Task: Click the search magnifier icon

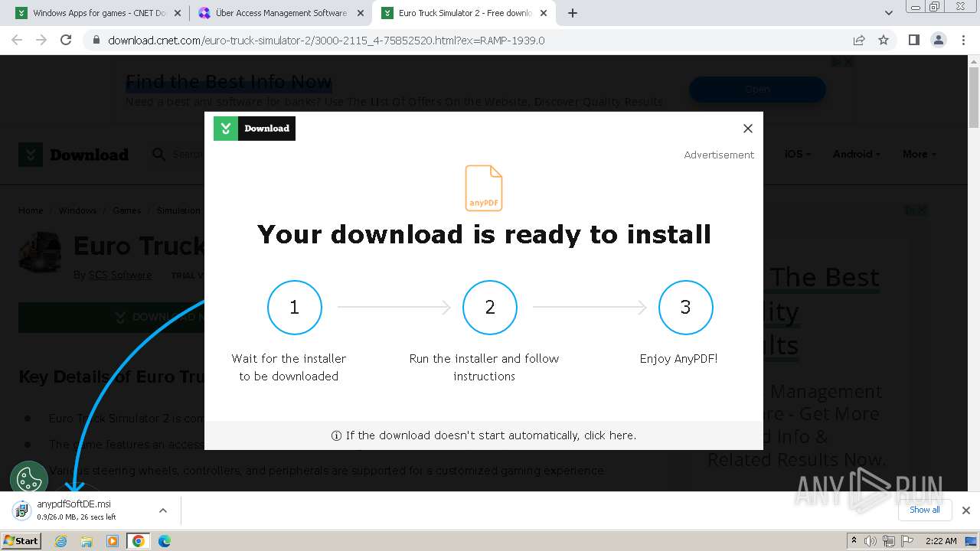Action: coord(159,155)
